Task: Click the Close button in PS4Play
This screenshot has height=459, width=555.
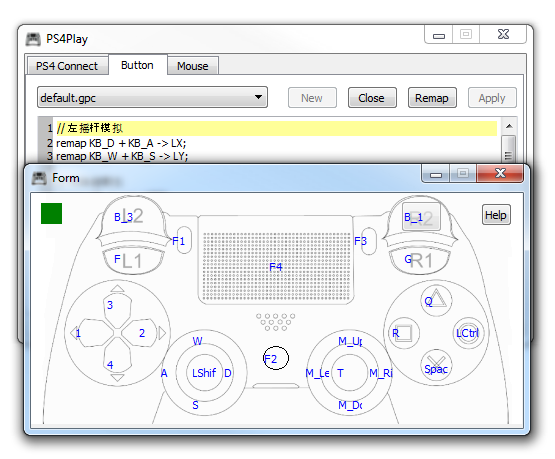Action: [x=372, y=98]
